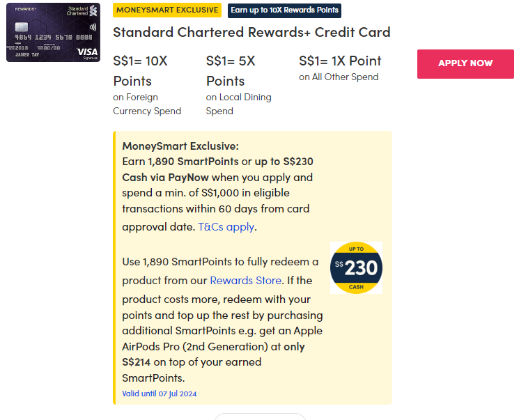Screen dimensions: 519x420
Task: Click the Standard Chartered logo on card image
Action: [x=83, y=11]
